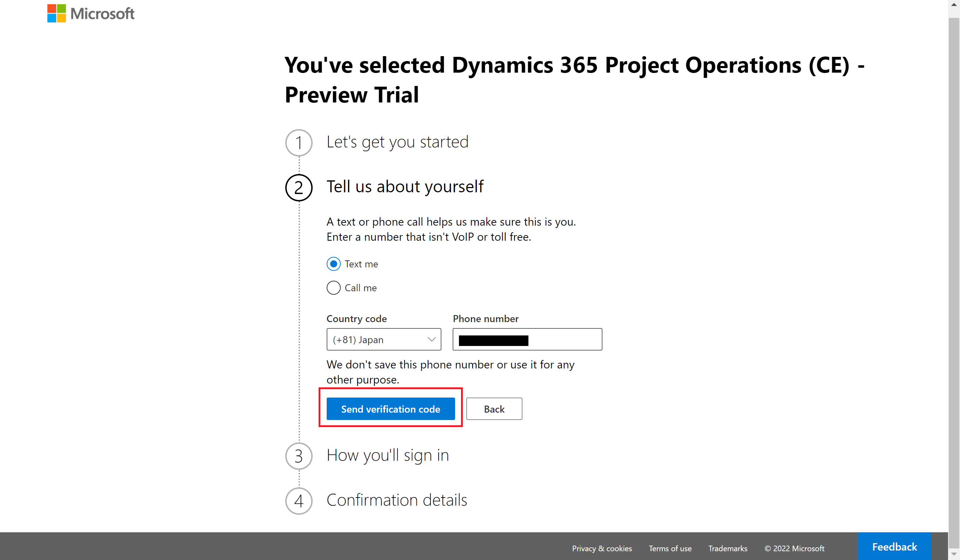The height and width of the screenshot is (560, 960).
Task: Click scrollbar down arrow
Action: pyautogui.click(x=954, y=554)
